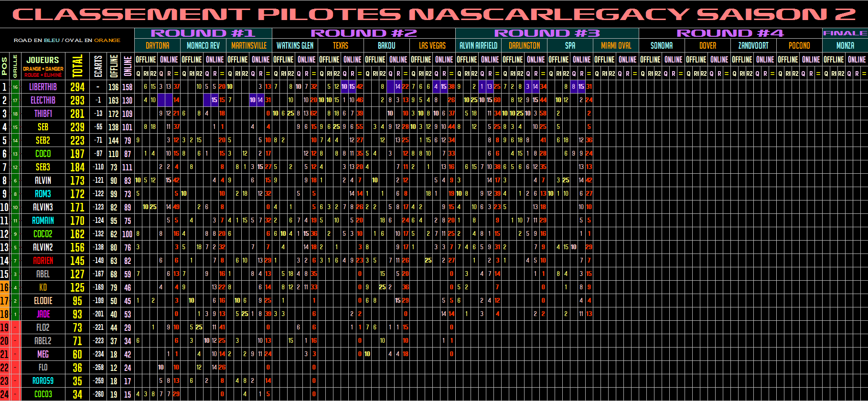Select the ROUND #3 header
This screenshot has height=401, width=868.
click(x=547, y=33)
